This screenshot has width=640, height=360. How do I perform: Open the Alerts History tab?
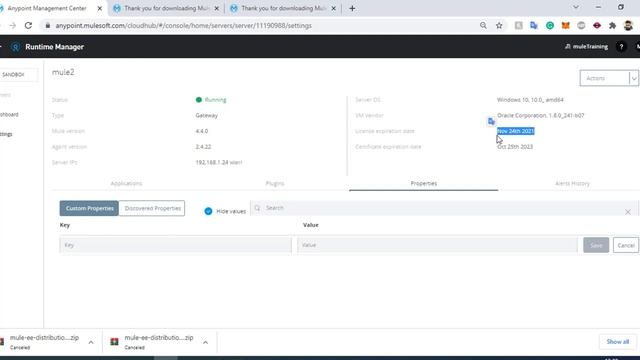tap(572, 183)
